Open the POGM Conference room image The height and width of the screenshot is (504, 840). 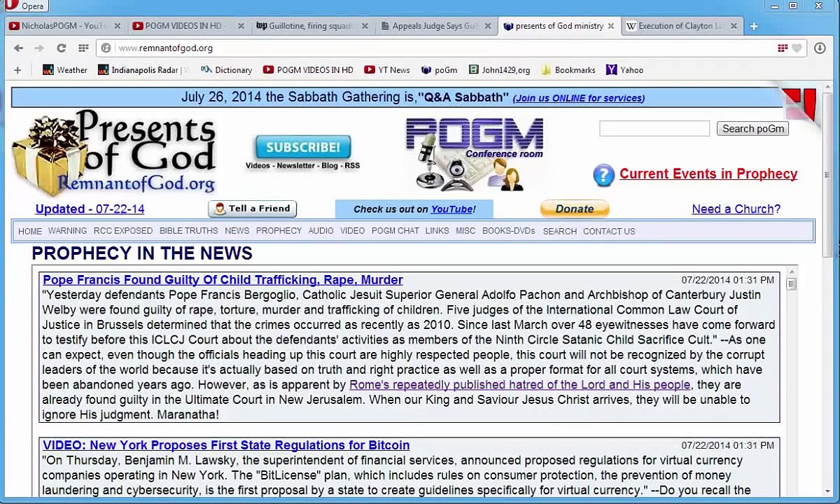475,155
